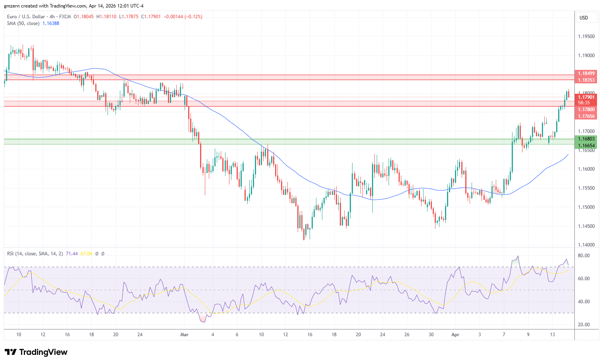Click the 1.17656 price label
Screen dimensions: 603x364
[586, 116]
